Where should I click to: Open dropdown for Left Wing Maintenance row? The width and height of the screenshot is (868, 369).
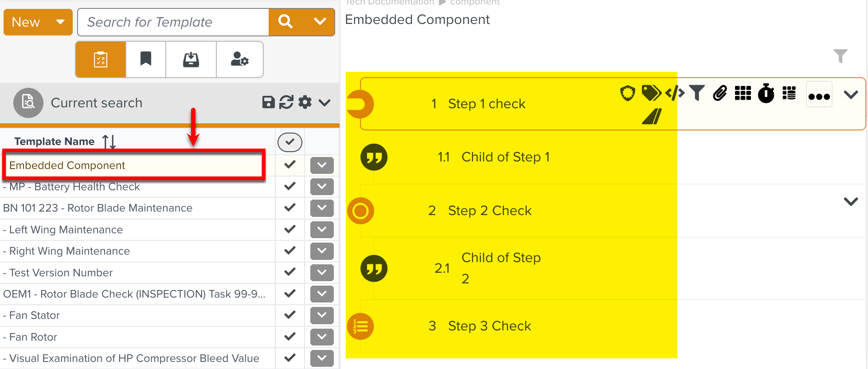coord(322,229)
